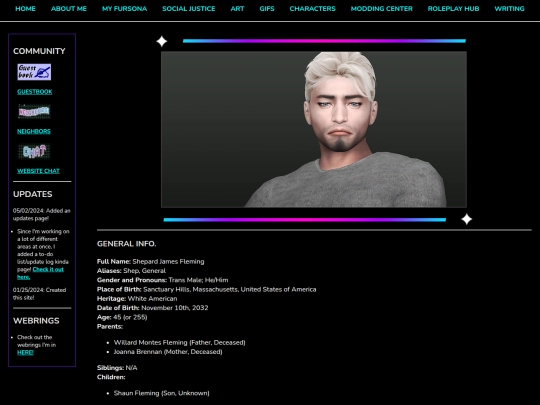Click the 'Trans Male; He/Him' pronouns line

[163, 280]
